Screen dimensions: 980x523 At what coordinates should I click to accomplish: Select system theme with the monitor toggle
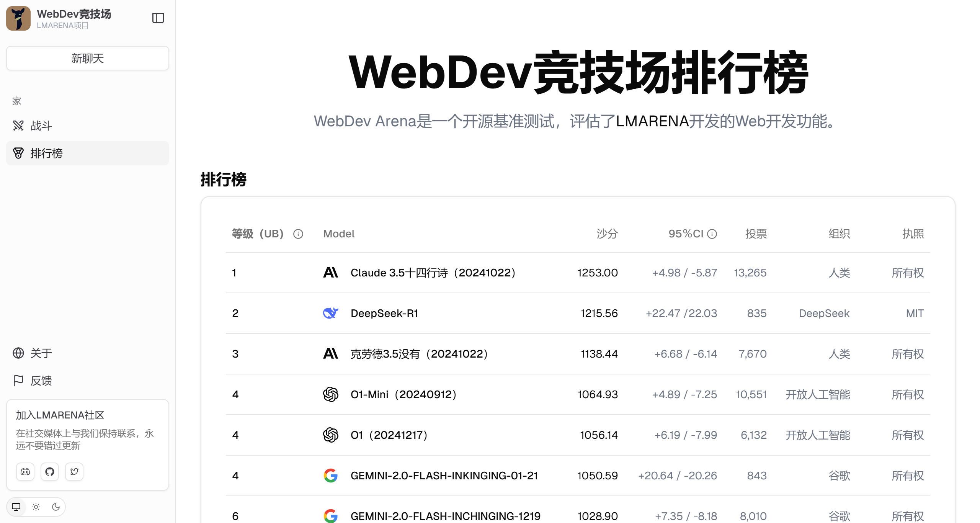pos(16,506)
